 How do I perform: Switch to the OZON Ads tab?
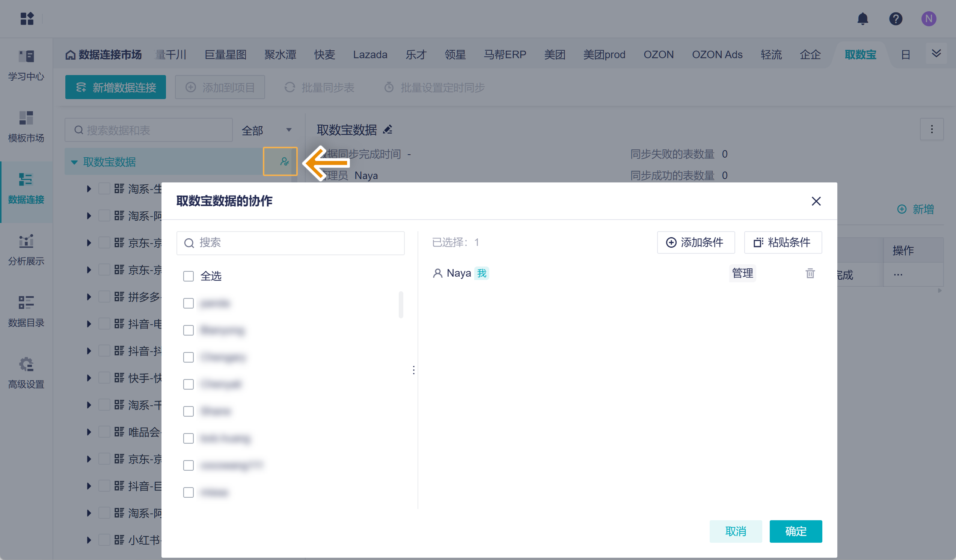717,54
